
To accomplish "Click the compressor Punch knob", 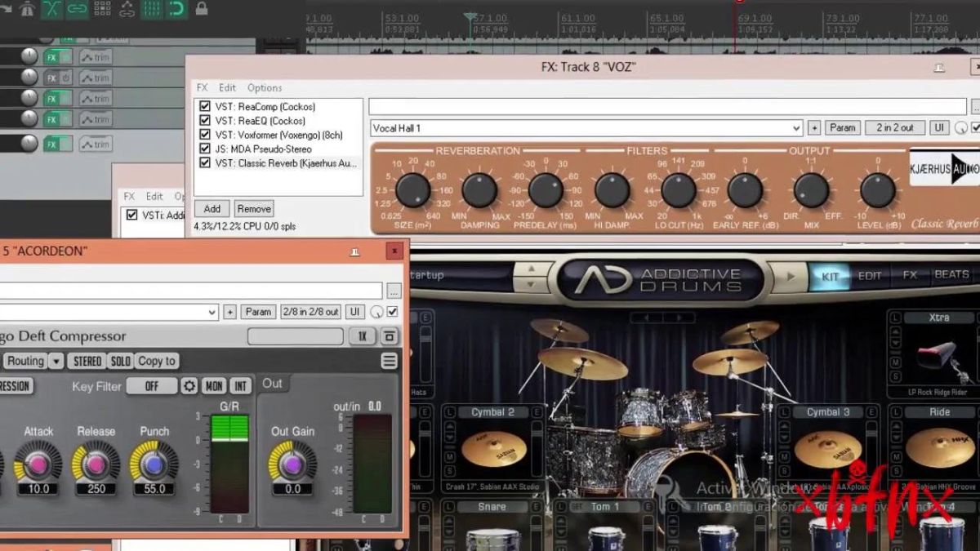I will [x=154, y=463].
